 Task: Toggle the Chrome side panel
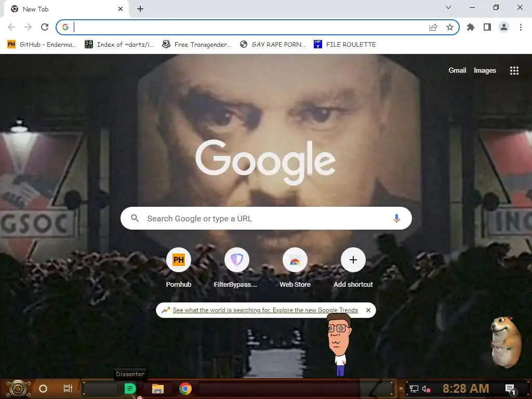(x=487, y=27)
